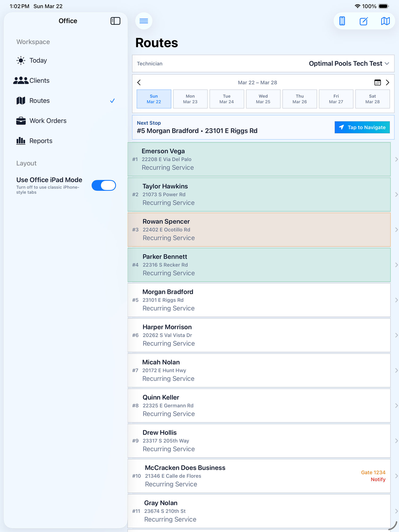Screen dimensions: 399x532
Task: Expand Taylor Hawkins stop chevron
Action: click(396, 194)
